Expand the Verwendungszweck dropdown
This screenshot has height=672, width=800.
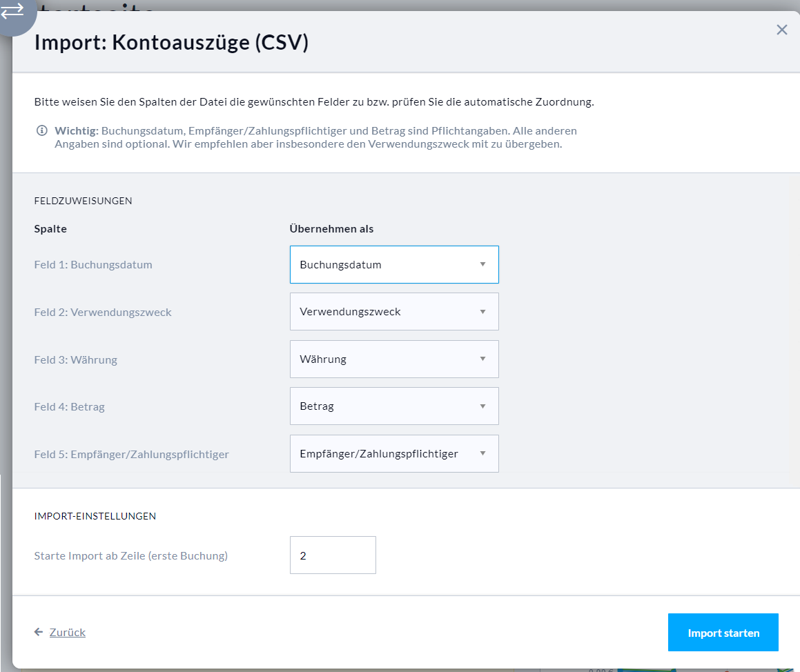(394, 312)
